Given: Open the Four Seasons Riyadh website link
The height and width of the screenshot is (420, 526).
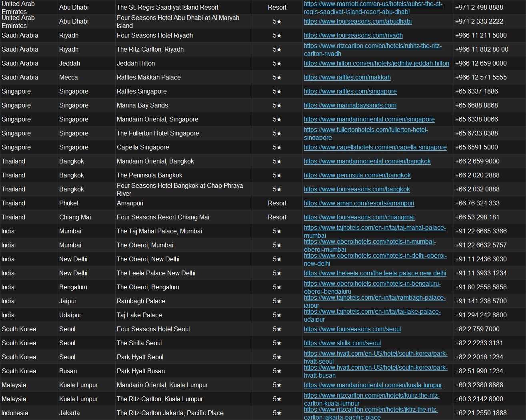Looking at the screenshot, I should [x=353, y=36].
